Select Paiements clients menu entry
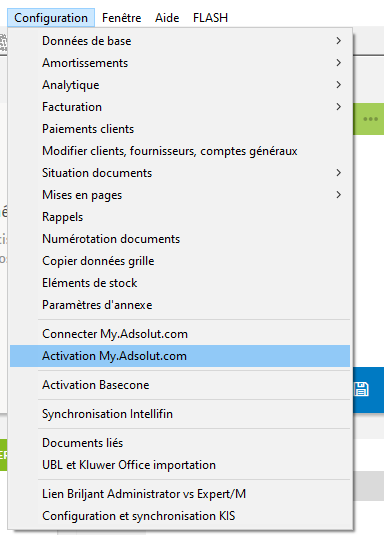The width and height of the screenshot is (384, 535). coord(180,129)
